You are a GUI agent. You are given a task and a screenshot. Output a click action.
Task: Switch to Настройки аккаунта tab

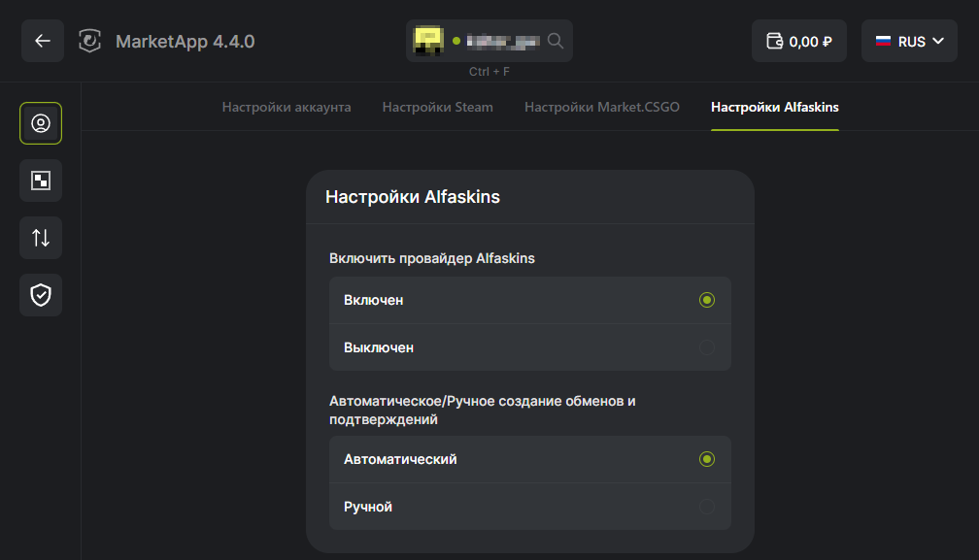[287, 108]
